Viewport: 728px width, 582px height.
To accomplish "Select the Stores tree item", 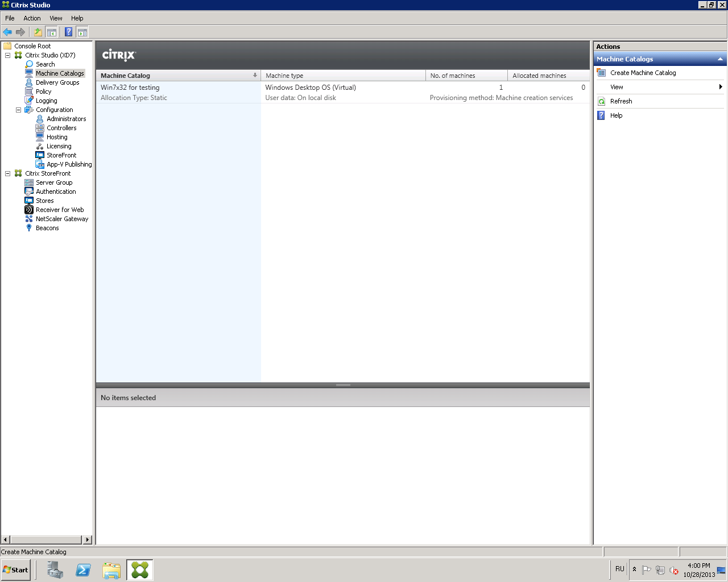I will coord(45,201).
